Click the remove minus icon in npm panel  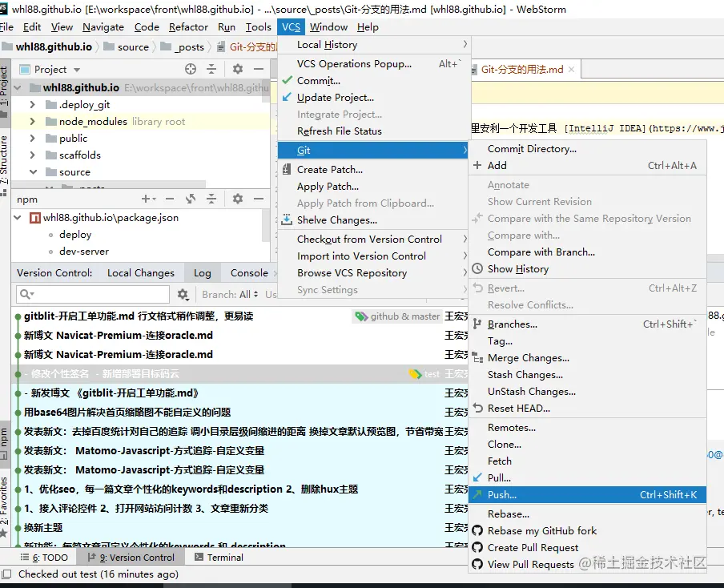pyautogui.click(x=170, y=199)
